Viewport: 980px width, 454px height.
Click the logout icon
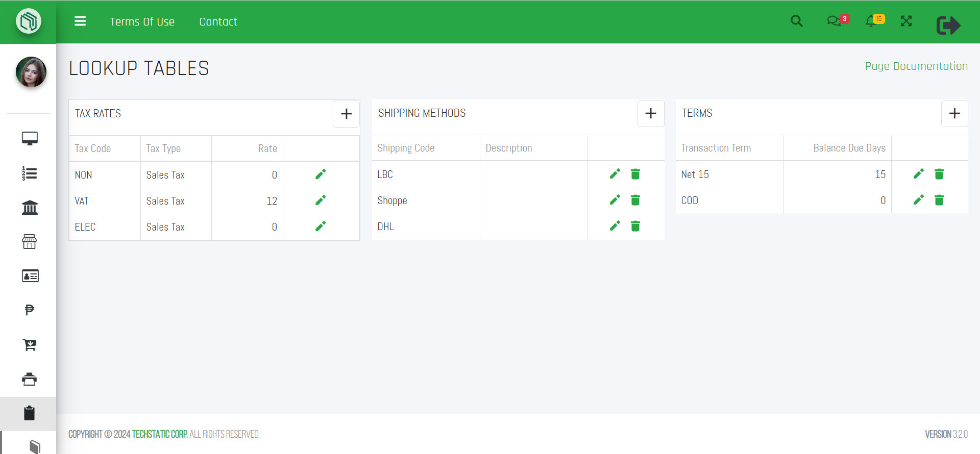(948, 25)
